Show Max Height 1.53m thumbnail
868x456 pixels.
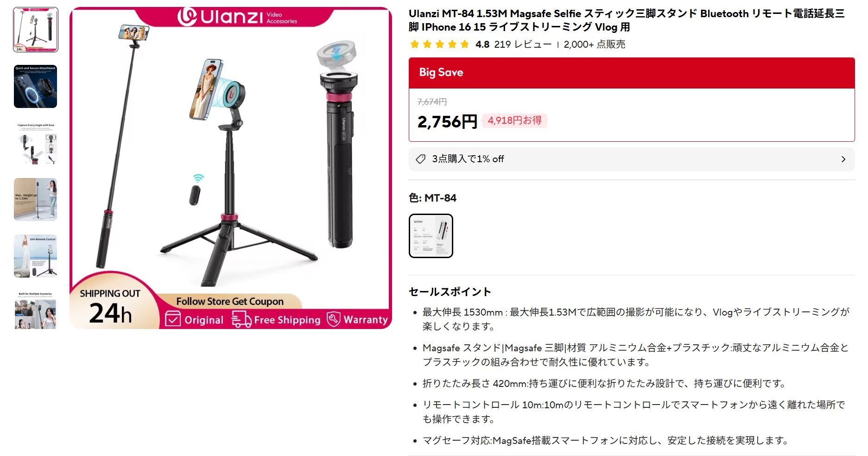pos(36,199)
